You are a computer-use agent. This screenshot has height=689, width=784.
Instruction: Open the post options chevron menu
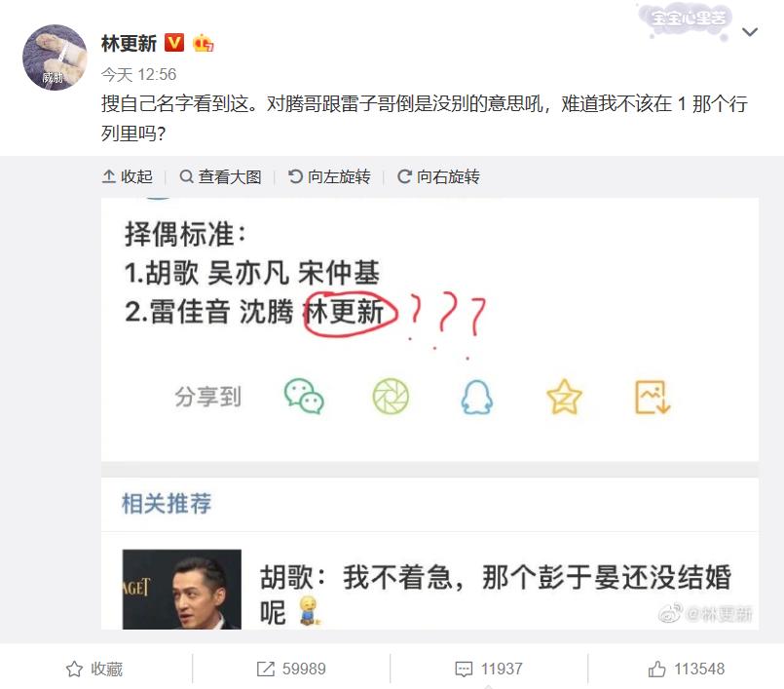click(750, 32)
